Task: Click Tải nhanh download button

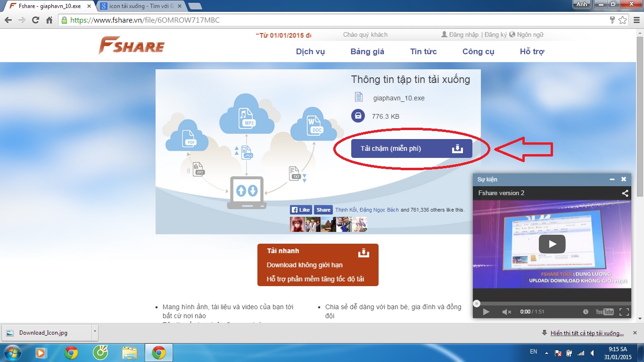Action: pyautogui.click(x=318, y=265)
